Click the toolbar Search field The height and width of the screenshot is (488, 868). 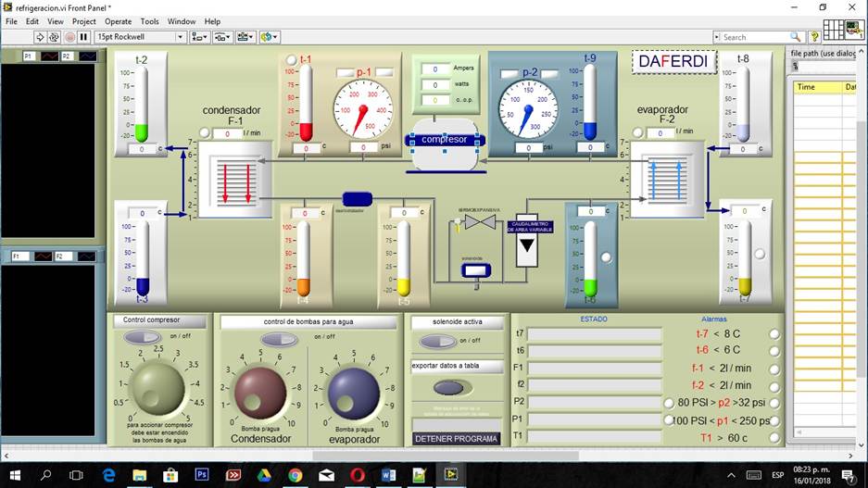point(757,37)
